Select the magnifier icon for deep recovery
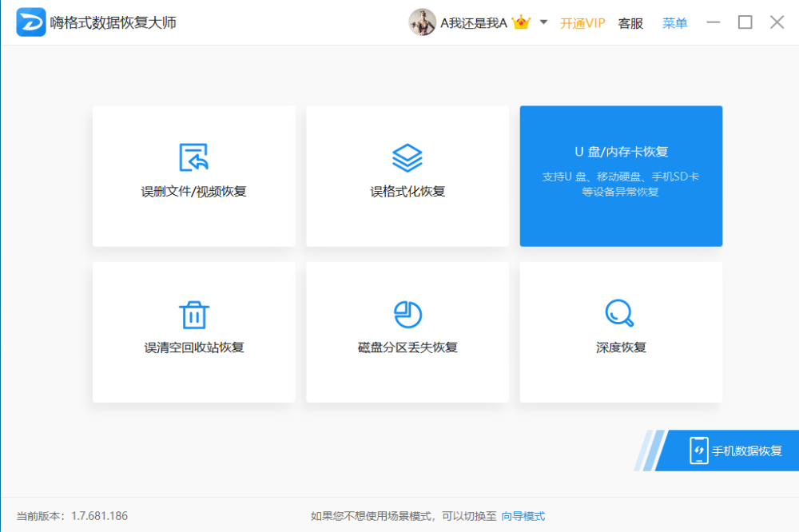The image size is (799, 532). click(621, 313)
